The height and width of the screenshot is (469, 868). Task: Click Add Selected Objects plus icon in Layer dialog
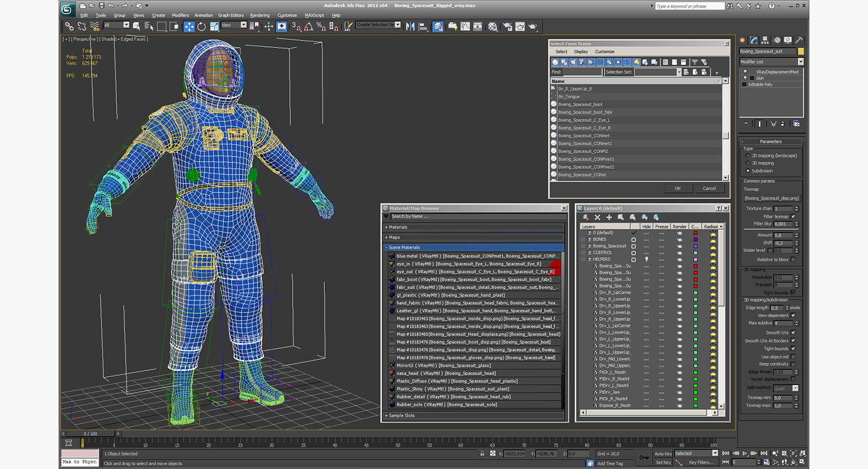coord(609,217)
